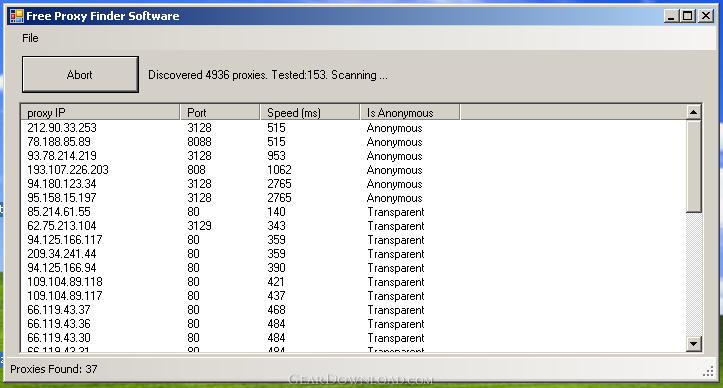Click the scrollbar up arrow

[x=693, y=112]
